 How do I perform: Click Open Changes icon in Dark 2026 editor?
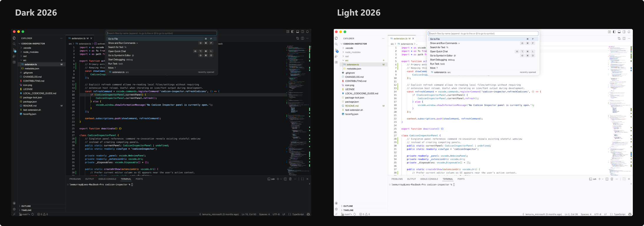pos(298,38)
